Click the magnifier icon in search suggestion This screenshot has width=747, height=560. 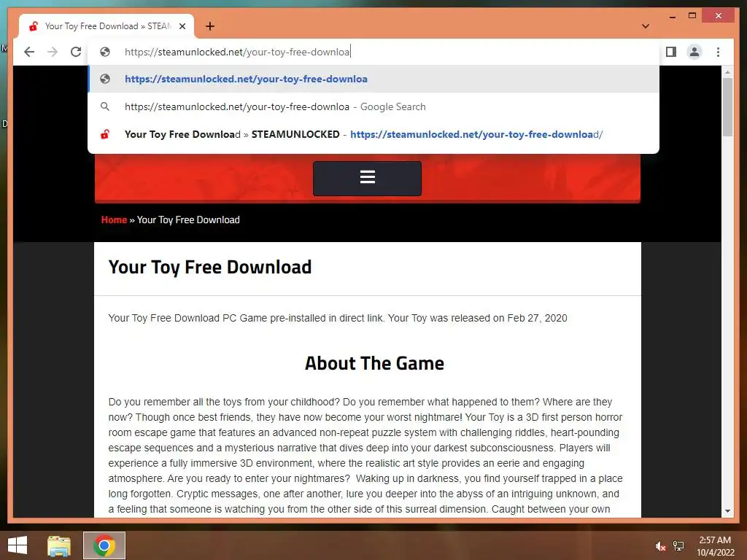click(105, 106)
